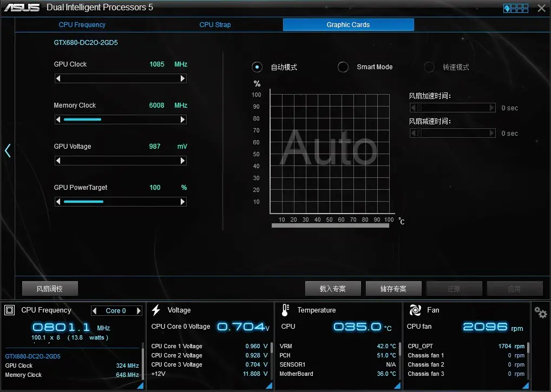The image size is (551, 392).
Task: Click the 储存专案 button
Action: point(393,289)
